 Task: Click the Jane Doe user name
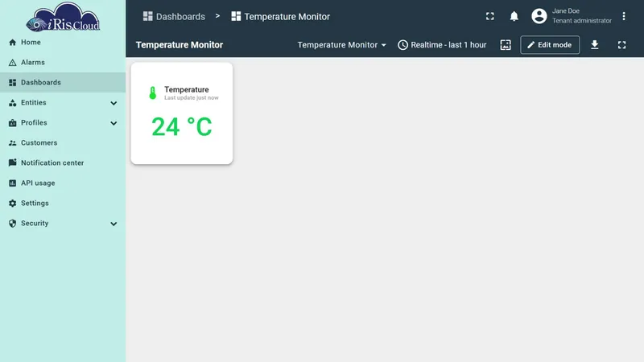pos(566,11)
